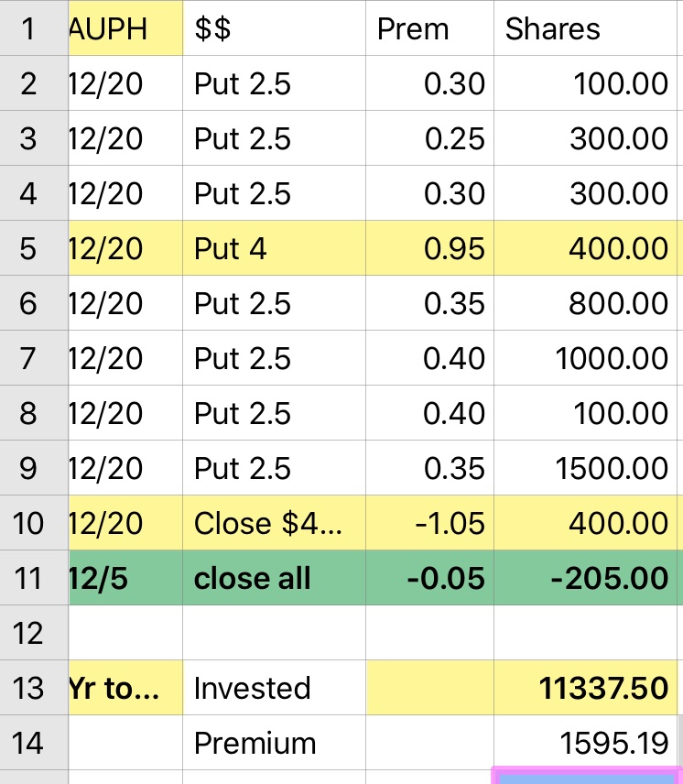Select the 0.95 premium cell
Image resolution: width=683 pixels, height=784 pixels.
pyautogui.click(x=429, y=248)
